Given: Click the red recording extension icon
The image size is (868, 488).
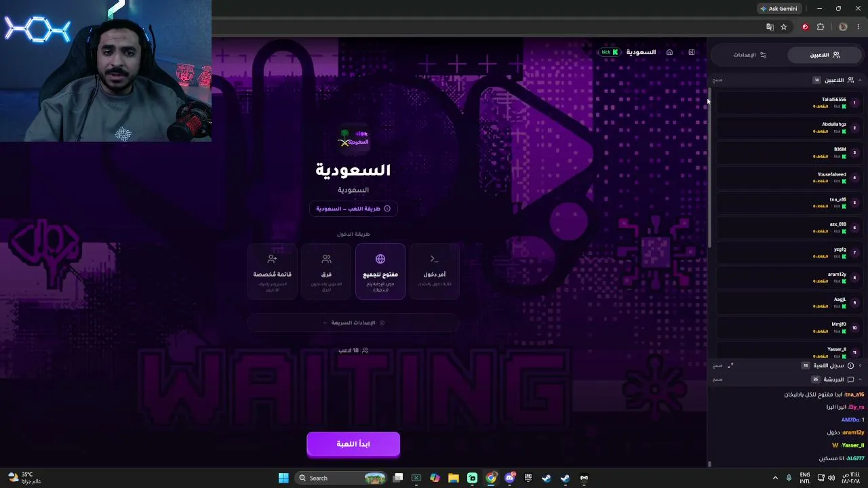Looking at the screenshot, I should point(805,27).
